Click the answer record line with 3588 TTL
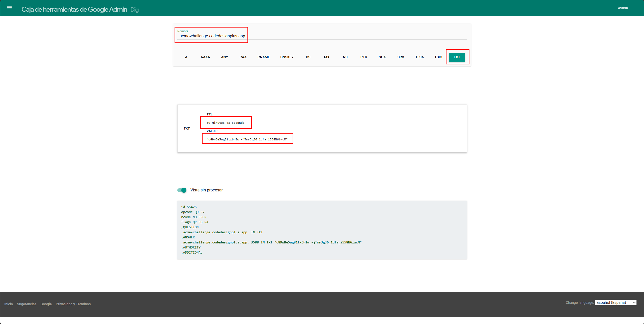 [x=271, y=242]
